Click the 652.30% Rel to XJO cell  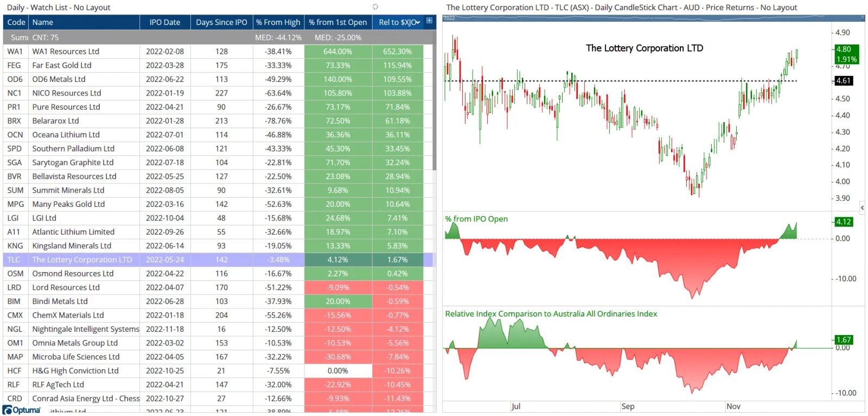pos(398,51)
